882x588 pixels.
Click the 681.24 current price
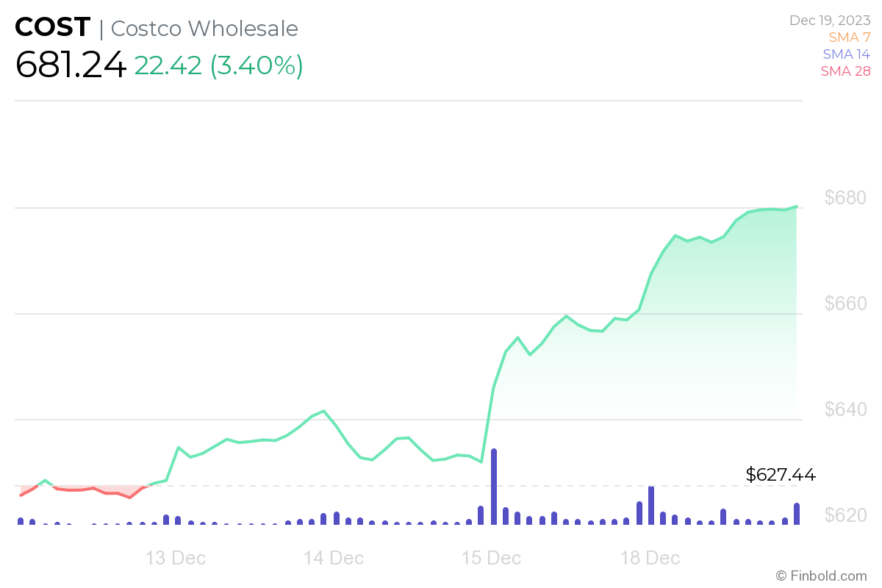pos(71,66)
